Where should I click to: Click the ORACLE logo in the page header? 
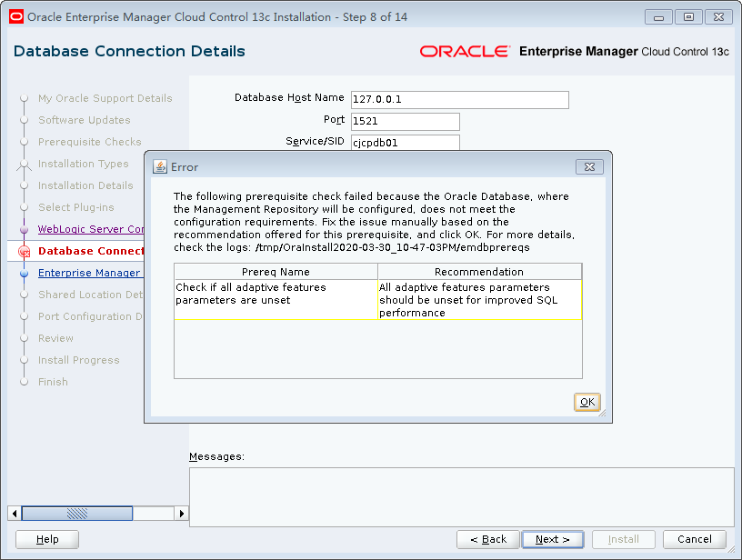pos(464,52)
